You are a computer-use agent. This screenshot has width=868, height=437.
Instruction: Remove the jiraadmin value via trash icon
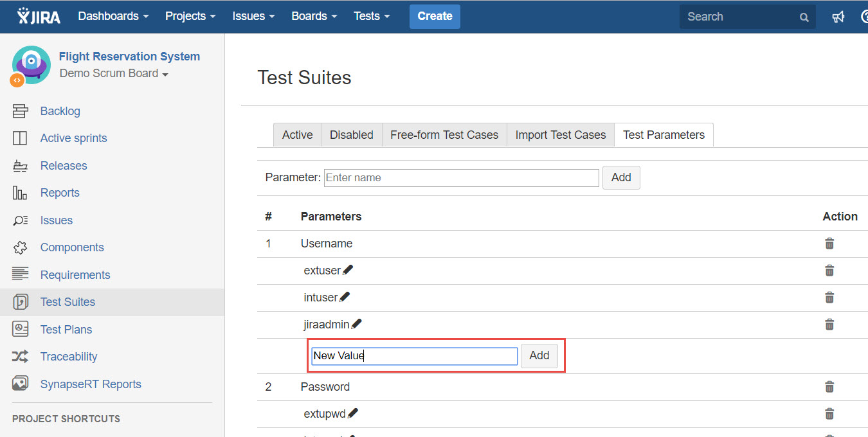click(829, 325)
